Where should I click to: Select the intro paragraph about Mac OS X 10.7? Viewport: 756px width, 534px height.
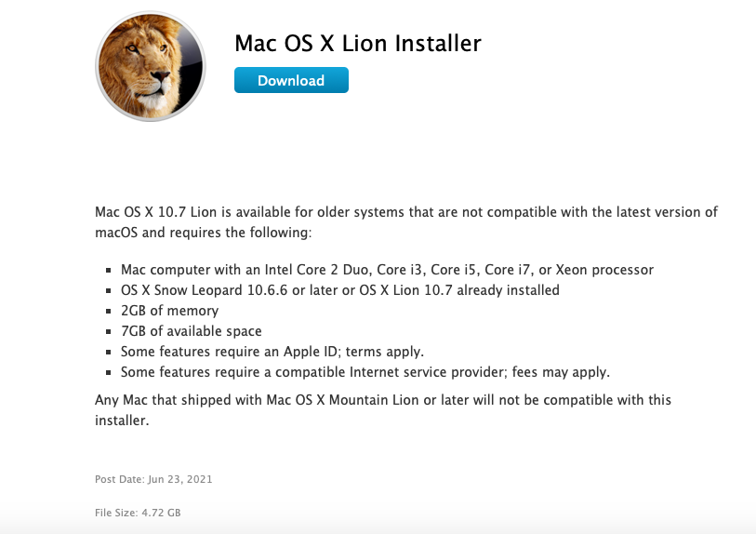[406, 222]
